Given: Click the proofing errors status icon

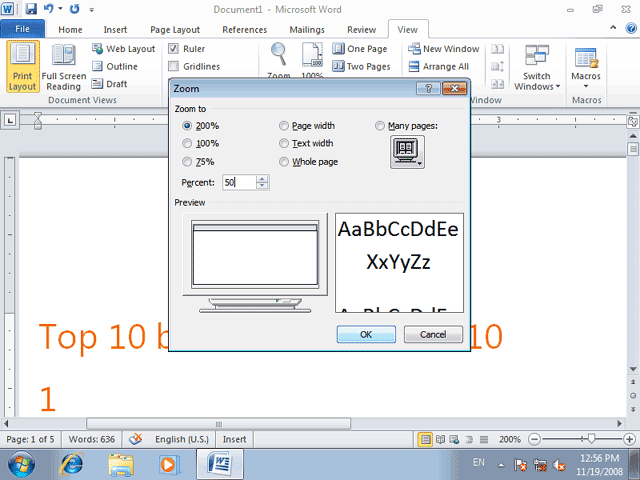Looking at the screenshot, I should [x=136, y=439].
